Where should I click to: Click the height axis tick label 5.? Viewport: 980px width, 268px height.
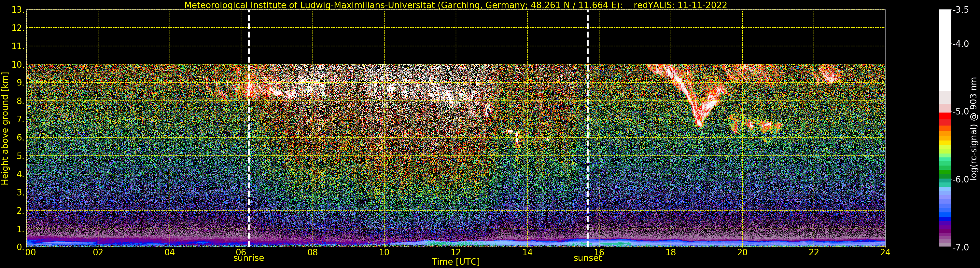pyautogui.click(x=20, y=156)
